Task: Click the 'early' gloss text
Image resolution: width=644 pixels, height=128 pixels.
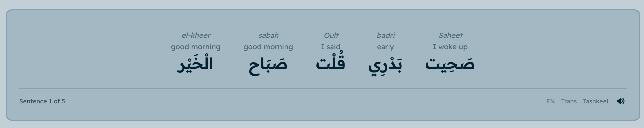Action: coord(385,47)
